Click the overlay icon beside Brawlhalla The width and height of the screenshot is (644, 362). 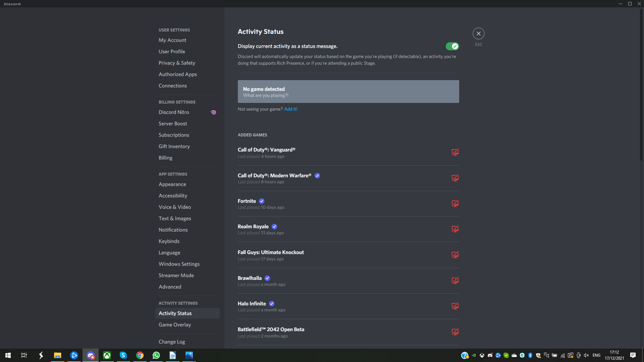[x=455, y=281]
